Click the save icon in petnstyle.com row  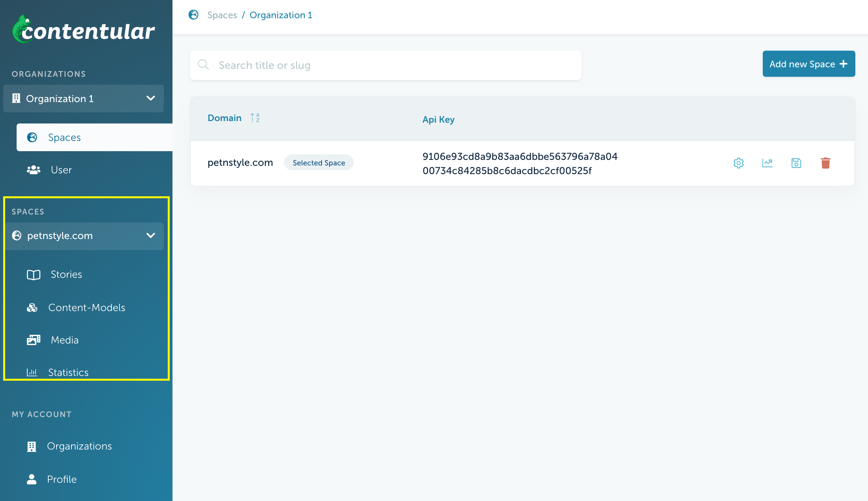pyautogui.click(x=796, y=163)
